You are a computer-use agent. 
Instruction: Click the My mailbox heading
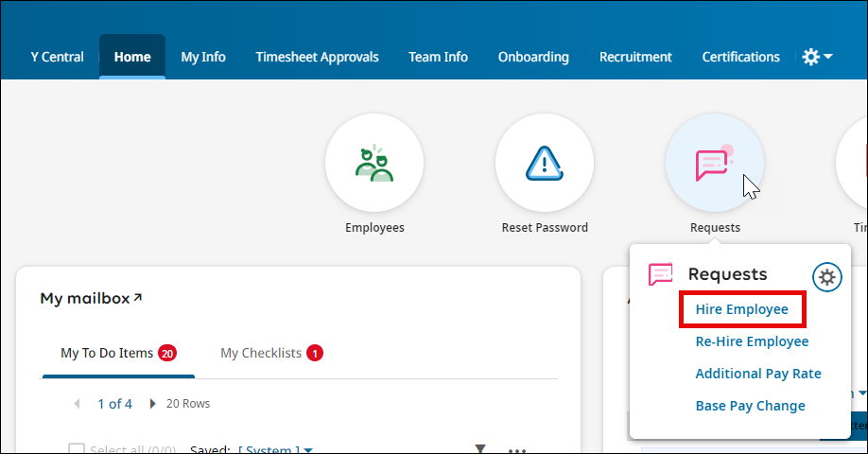[85, 299]
